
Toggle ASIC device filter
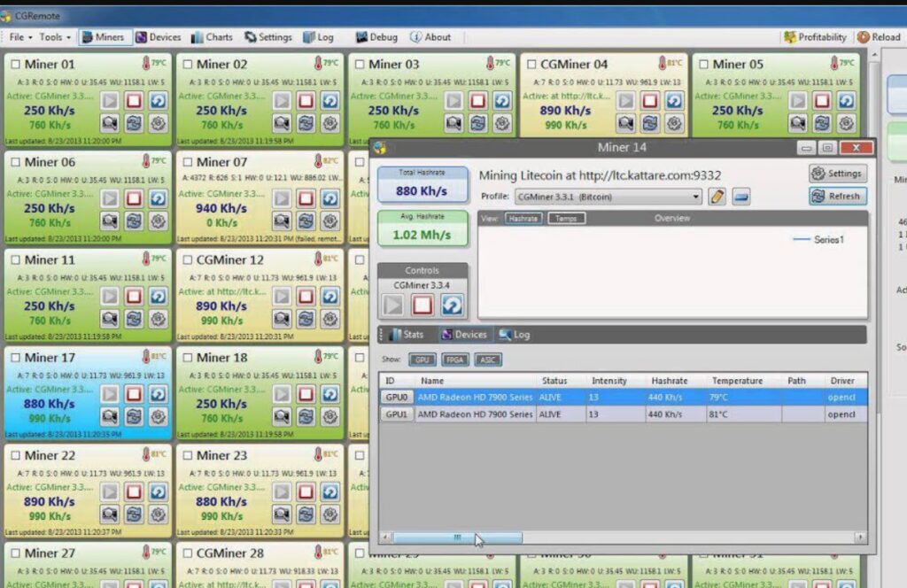coord(488,360)
